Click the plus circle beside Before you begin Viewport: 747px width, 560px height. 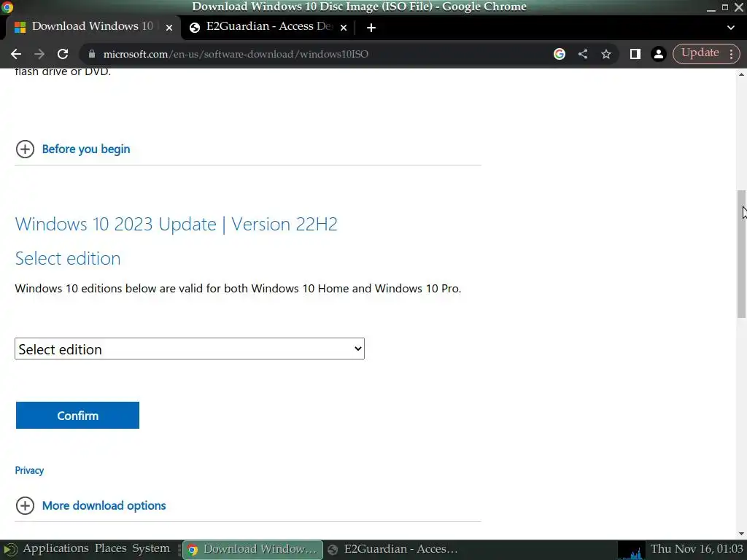click(x=25, y=149)
